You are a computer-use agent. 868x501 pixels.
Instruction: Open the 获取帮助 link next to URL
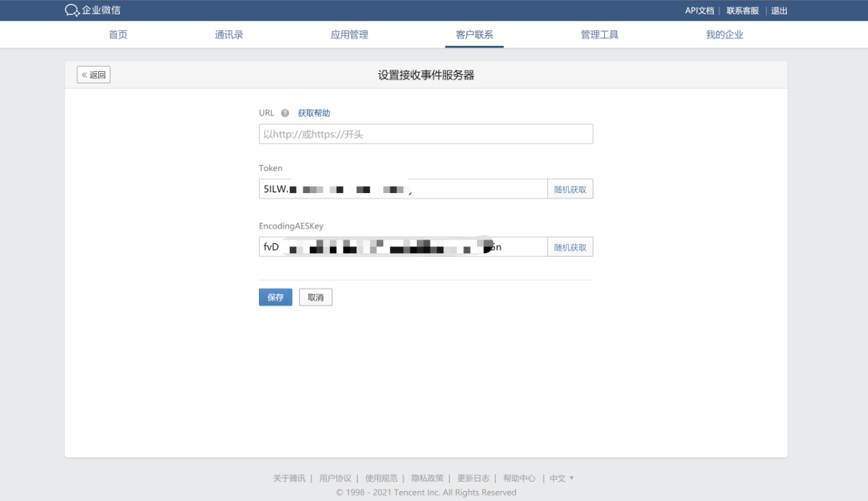click(x=314, y=113)
